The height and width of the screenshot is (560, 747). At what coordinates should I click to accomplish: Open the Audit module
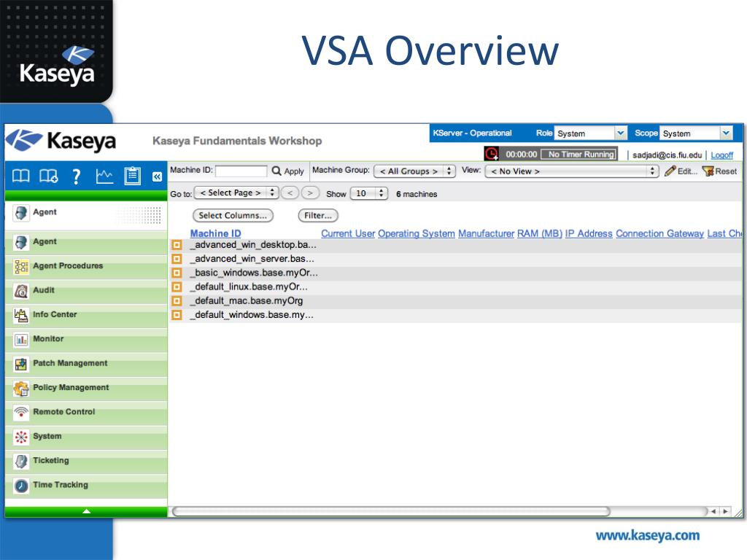click(x=86, y=290)
